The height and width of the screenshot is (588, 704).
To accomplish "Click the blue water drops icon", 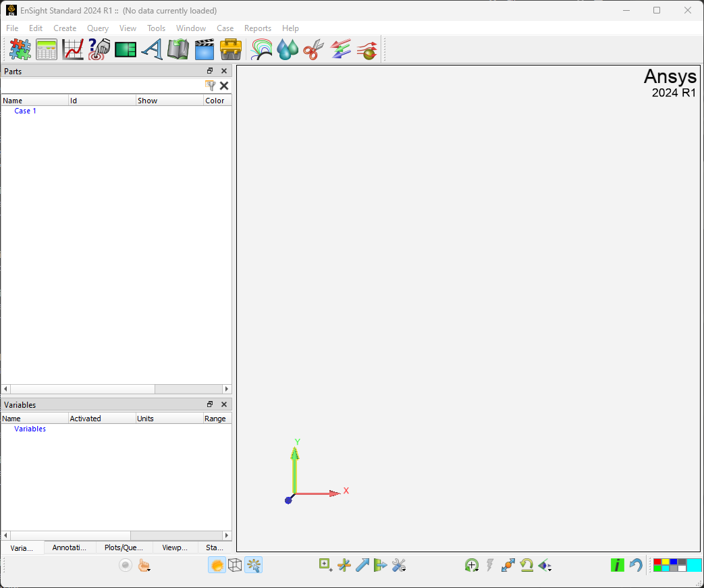I will [288, 49].
